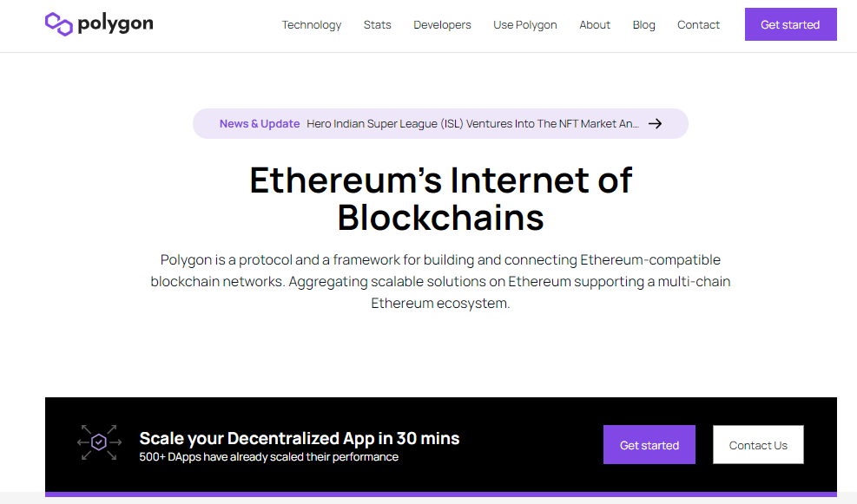857x504 pixels.
Task: Click the News & Update label
Action: click(x=260, y=124)
